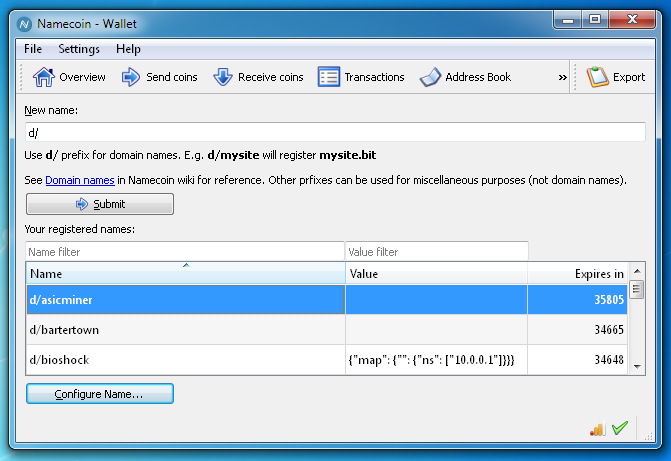The width and height of the screenshot is (671, 461).
Task: Click the window resize grip corner
Action: click(x=649, y=436)
